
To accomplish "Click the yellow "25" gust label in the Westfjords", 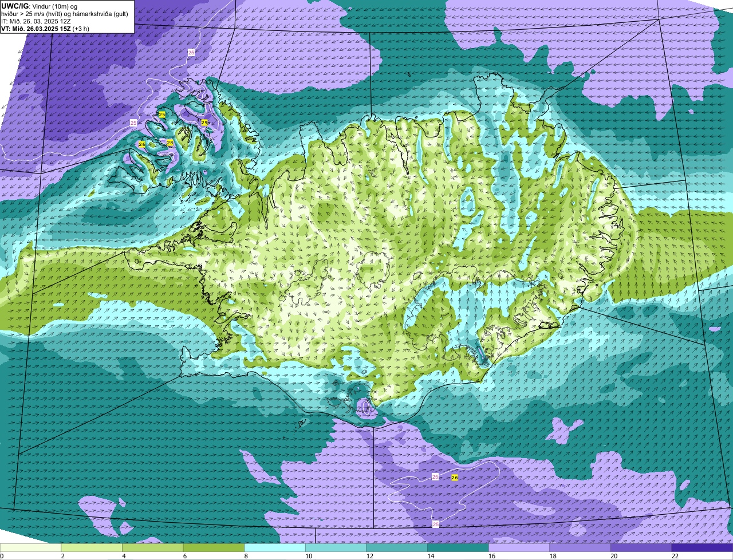I will tap(162, 115).
